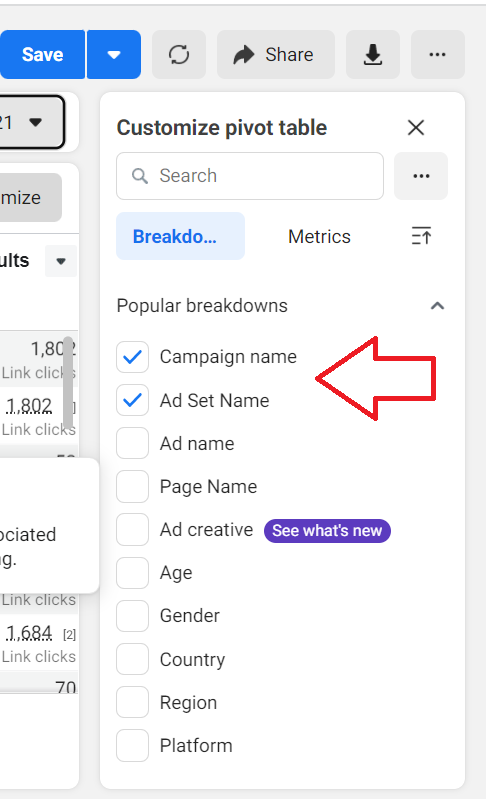Collapse the Popular breakdowns section
This screenshot has height=799, width=486.
tap(437, 306)
